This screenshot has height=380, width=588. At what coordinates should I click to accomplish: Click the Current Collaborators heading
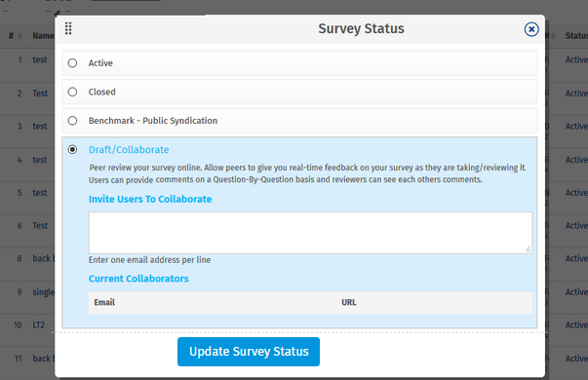click(x=138, y=279)
